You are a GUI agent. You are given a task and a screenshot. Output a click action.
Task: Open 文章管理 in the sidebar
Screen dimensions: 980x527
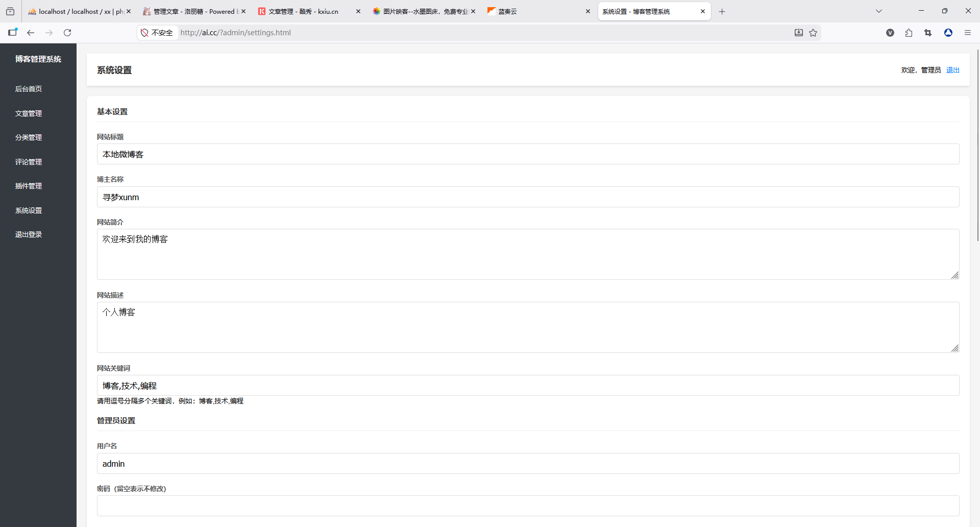(x=29, y=113)
